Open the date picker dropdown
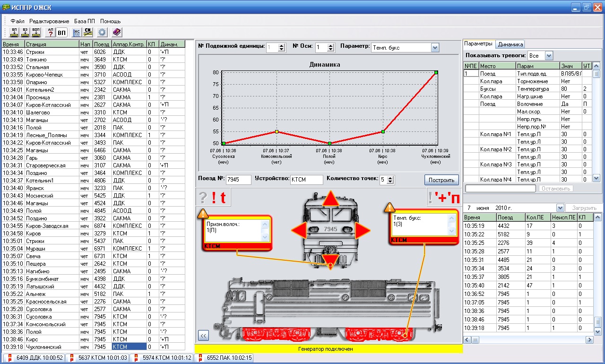Viewport: 605px width, 364px height. (x=560, y=208)
